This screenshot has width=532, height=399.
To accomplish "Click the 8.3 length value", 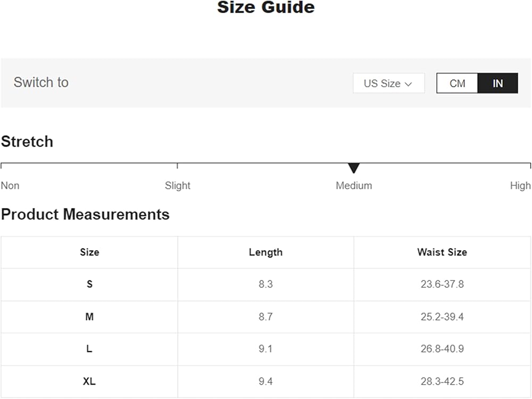I will 265,284.
